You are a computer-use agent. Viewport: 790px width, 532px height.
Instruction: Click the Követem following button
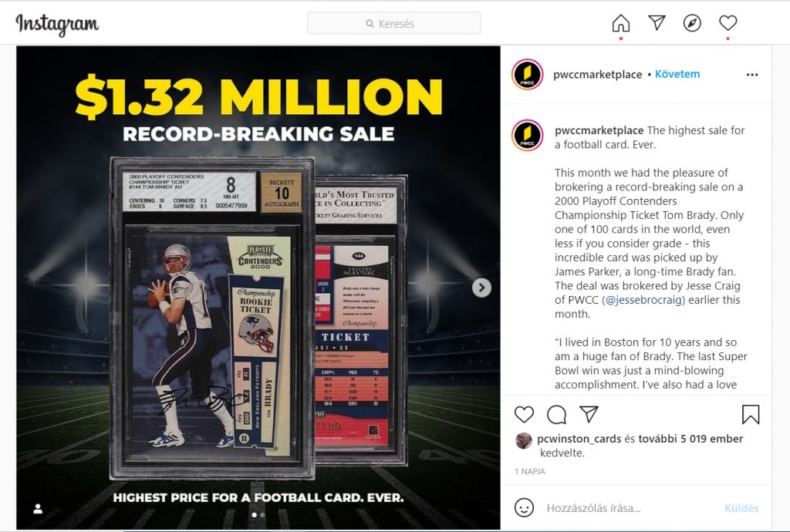[x=677, y=74]
